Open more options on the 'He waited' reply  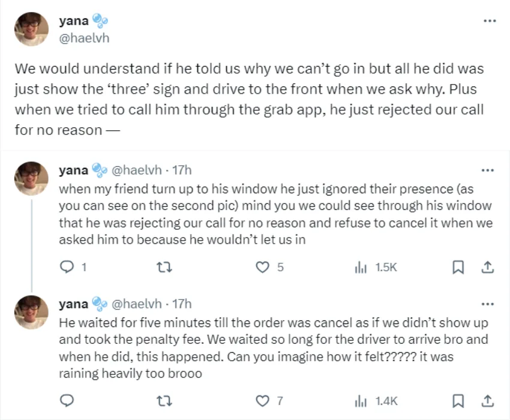tap(488, 304)
